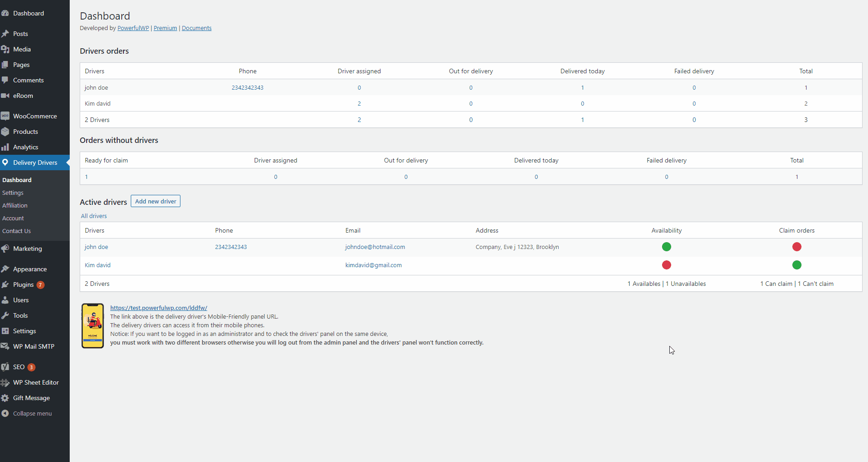868x462 pixels.
Task: Click john doe's green availability indicator
Action: [667, 247]
